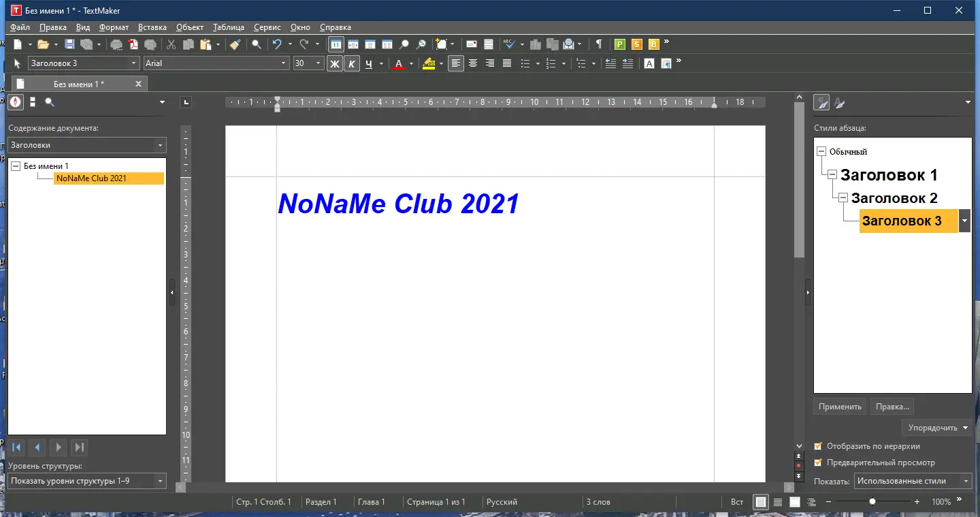Run spell check with the ABC checkmark icon
This screenshot has width=980, height=517.
tap(509, 44)
